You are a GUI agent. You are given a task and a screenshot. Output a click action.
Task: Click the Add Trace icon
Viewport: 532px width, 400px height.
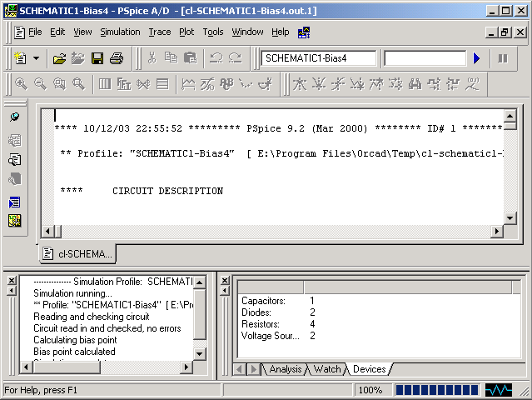click(x=188, y=84)
